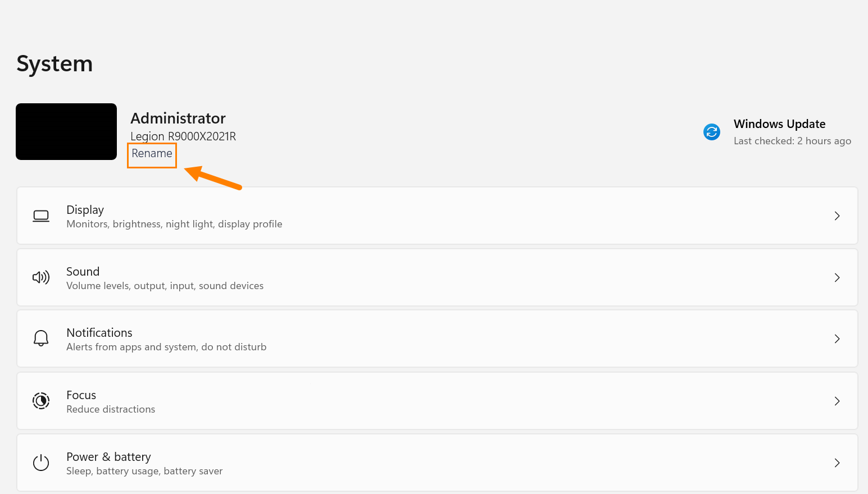Open the Focus reduce distractions entry

[437, 401]
